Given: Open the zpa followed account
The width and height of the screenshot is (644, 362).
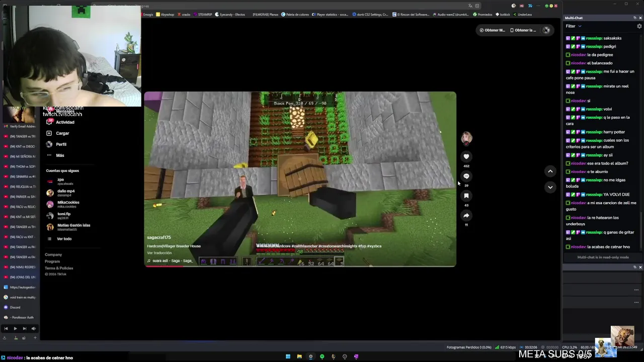Looking at the screenshot, I should 60,181.
